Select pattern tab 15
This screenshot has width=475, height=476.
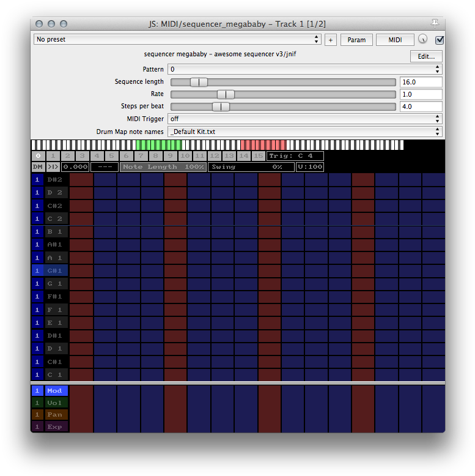pyautogui.click(x=259, y=156)
